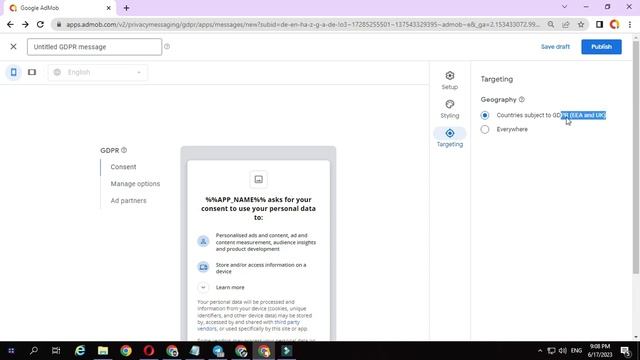
Task: Open the English language dropdown
Action: click(98, 72)
